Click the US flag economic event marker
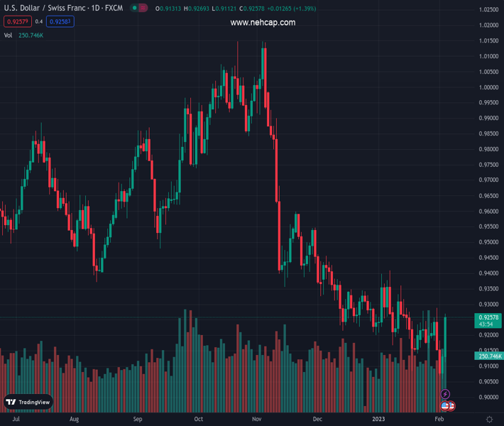This screenshot has width=504, height=426. 445,406
